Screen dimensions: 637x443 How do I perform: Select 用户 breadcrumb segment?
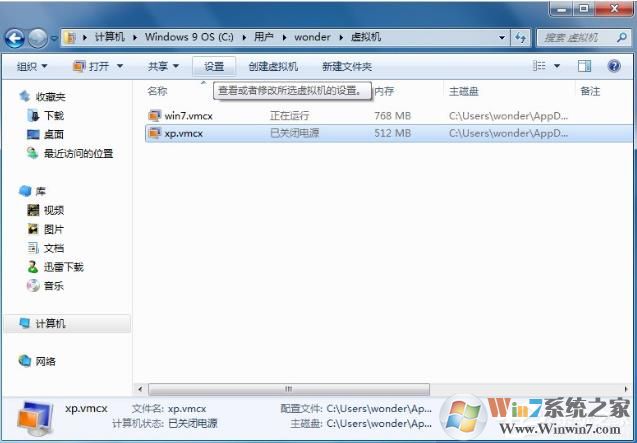264,37
